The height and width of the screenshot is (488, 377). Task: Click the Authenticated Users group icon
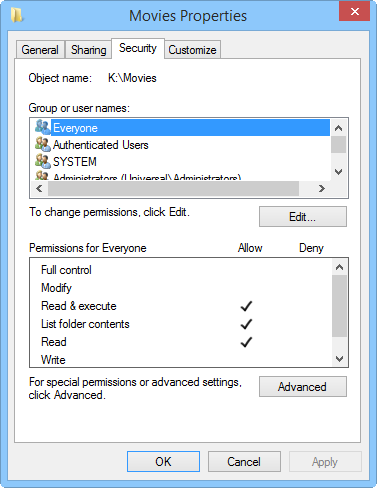(43, 144)
